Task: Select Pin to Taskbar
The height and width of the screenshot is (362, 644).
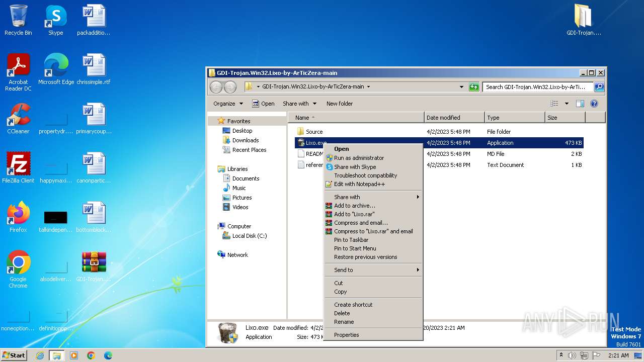Action: [373, 240]
